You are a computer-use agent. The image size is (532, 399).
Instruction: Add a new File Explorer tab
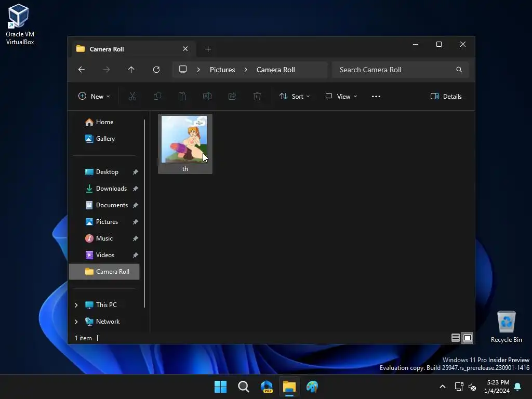(208, 49)
